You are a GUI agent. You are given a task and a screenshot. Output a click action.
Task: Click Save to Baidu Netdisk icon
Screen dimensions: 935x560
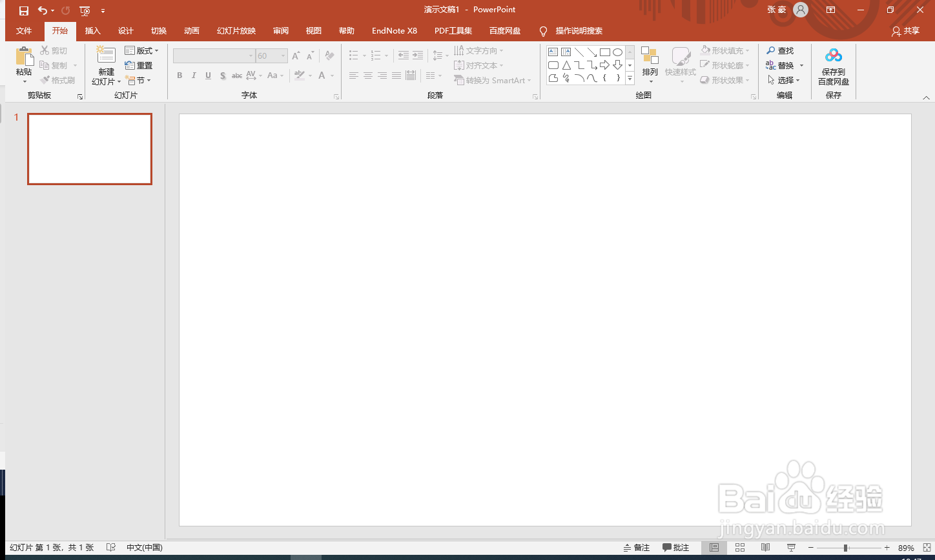pyautogui.click(x=834, y=56)
